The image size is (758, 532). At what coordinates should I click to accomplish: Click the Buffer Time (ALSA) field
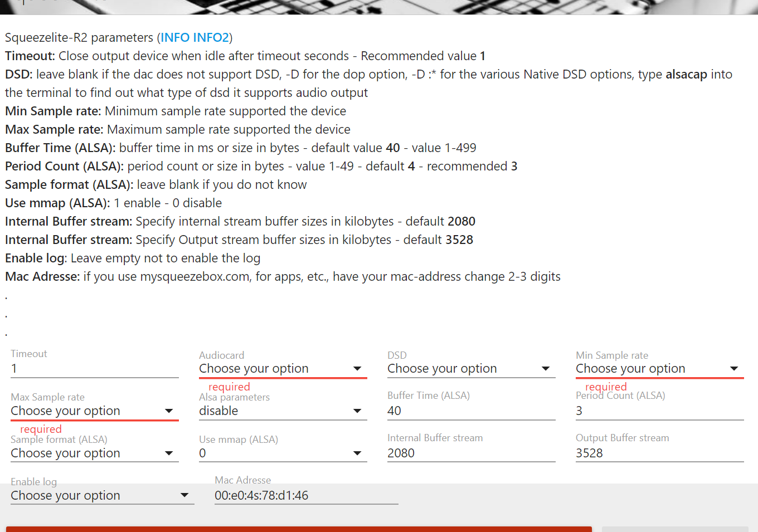click(472, 411)
